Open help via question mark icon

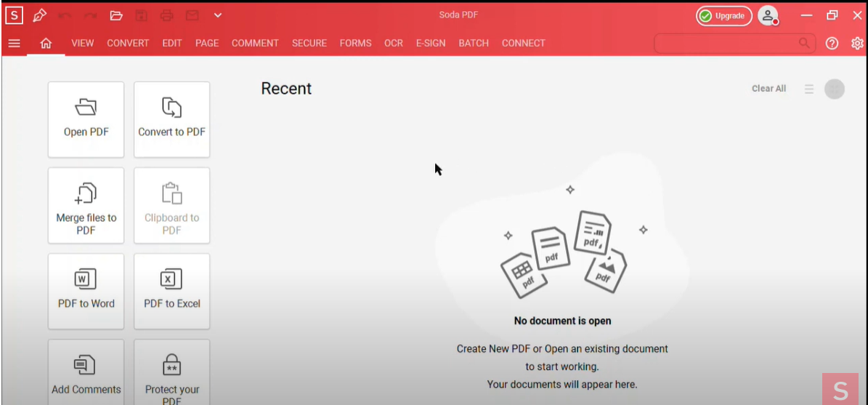(x=832, y=43)
